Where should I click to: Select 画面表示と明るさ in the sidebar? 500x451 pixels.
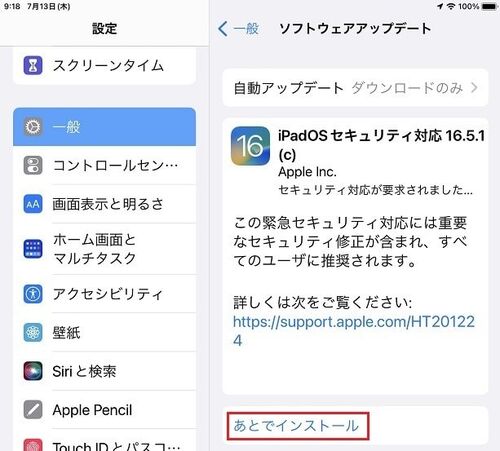coord(104,204)
